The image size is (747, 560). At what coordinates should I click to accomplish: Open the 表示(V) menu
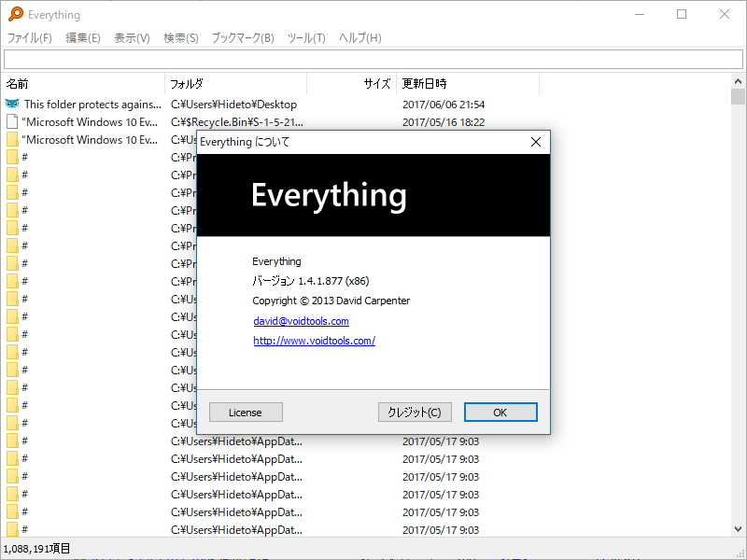coord(131,38)
